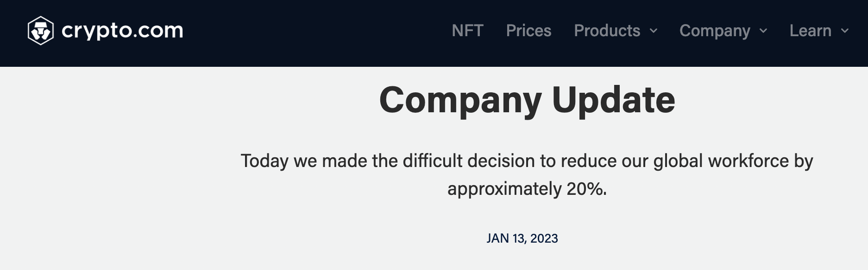Screen dimensions: 868x270
Task: Click the 'approximately 20%' text line
Action: (x=527, y=189)
